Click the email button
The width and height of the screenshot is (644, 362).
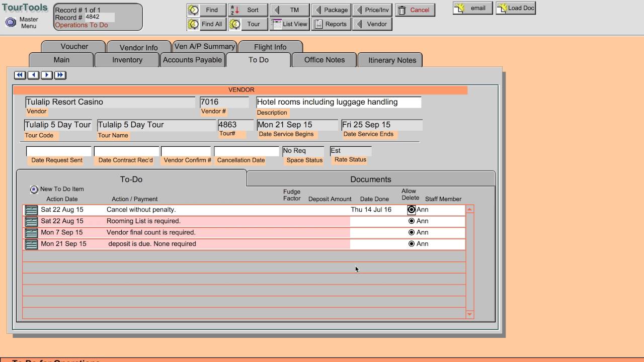(472, 8)
